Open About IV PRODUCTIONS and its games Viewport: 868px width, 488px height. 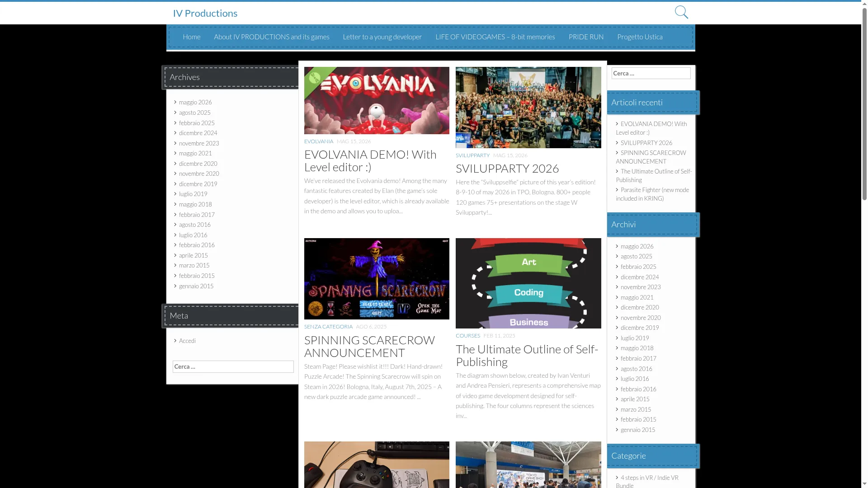pyautogui.click(x=272, y=37)
